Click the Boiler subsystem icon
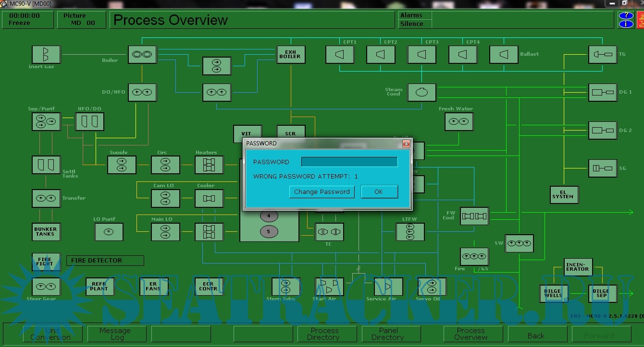Screen dimensions: 644x347 tap(142, 55)
